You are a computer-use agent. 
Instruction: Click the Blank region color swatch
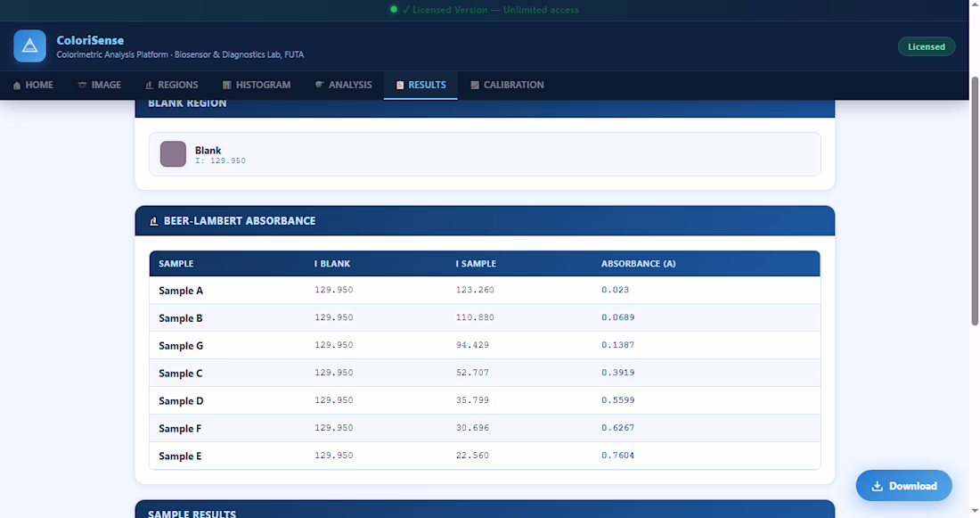(173, 154)
